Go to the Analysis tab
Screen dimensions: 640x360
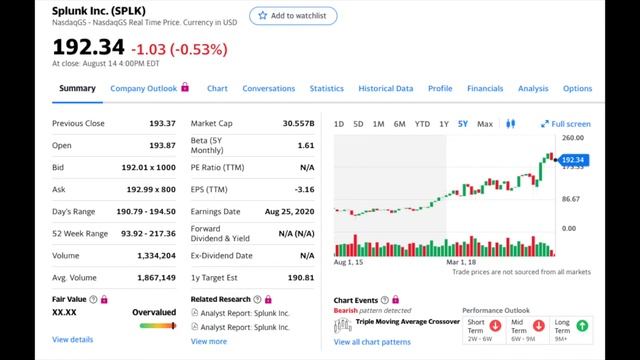[533, 89]
